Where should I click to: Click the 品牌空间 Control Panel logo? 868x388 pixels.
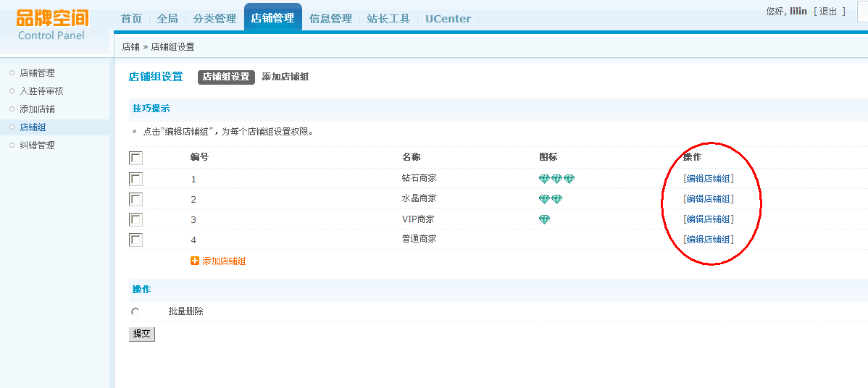click(52, 25)
